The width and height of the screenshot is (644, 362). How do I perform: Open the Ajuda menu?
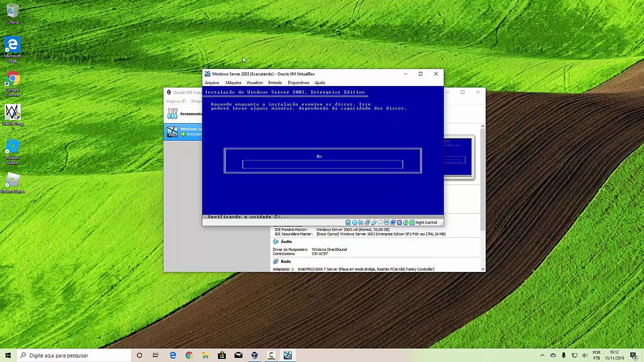point(319,82)
